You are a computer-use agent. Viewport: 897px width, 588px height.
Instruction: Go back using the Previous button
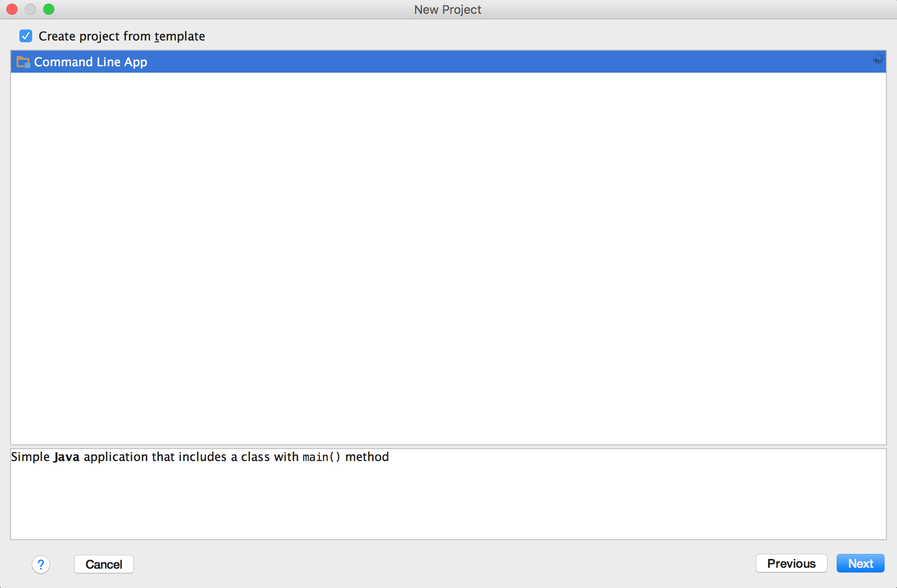791,563
